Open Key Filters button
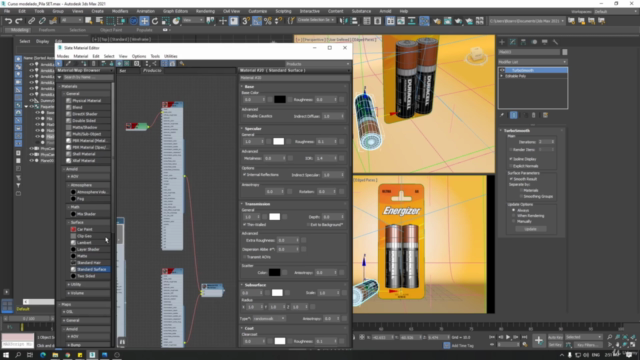The width and height of the screenshot is (640, 360). (588, 345)
